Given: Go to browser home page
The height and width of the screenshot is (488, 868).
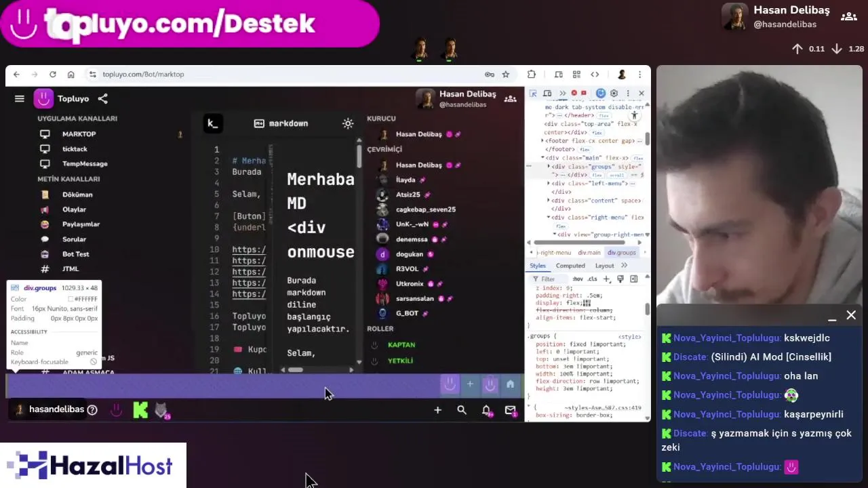Looking at the screenshot, I should coord(71,75).
